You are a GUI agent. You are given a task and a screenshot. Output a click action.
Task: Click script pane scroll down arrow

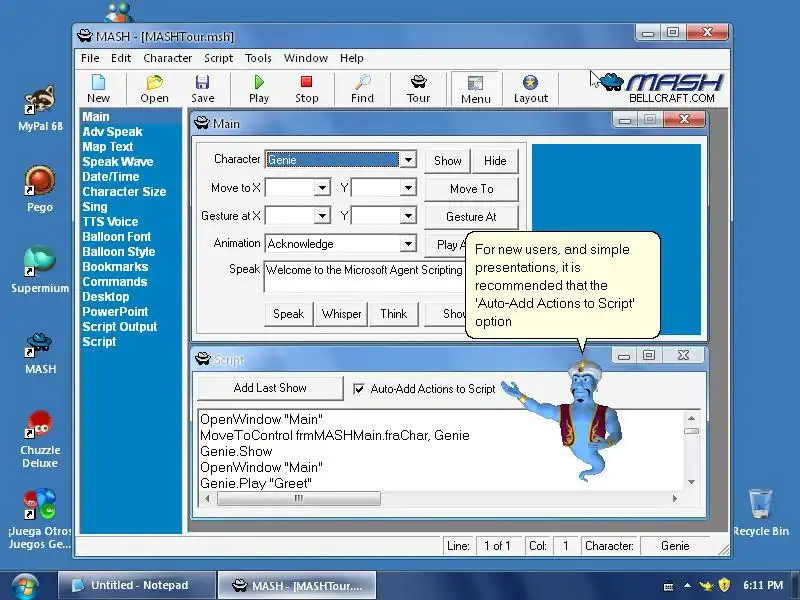[691, 482]
